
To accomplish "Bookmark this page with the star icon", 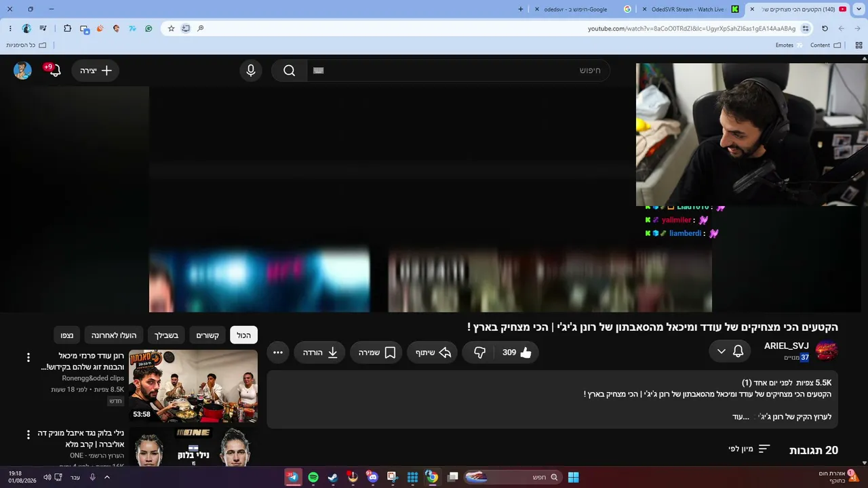I will click(x=171, y=28).
